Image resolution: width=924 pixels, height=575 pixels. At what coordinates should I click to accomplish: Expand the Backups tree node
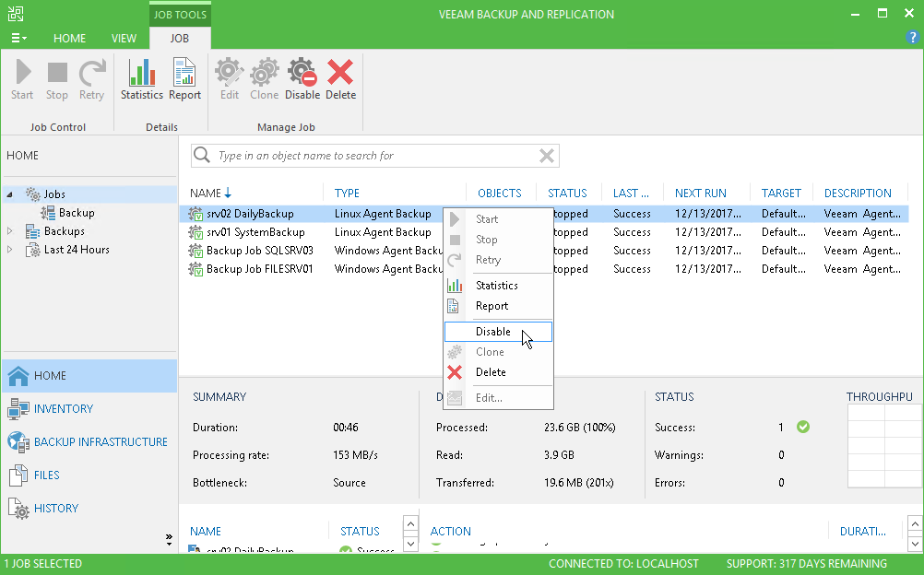[9, 231]
